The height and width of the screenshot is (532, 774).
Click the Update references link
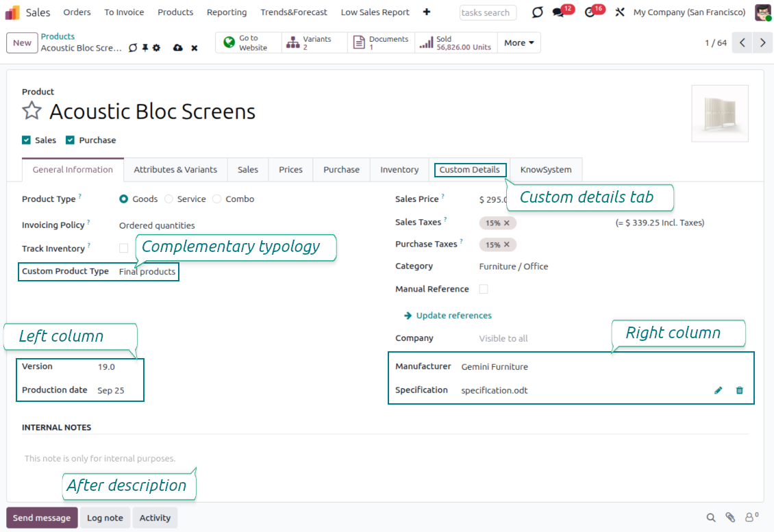point(453,316)
